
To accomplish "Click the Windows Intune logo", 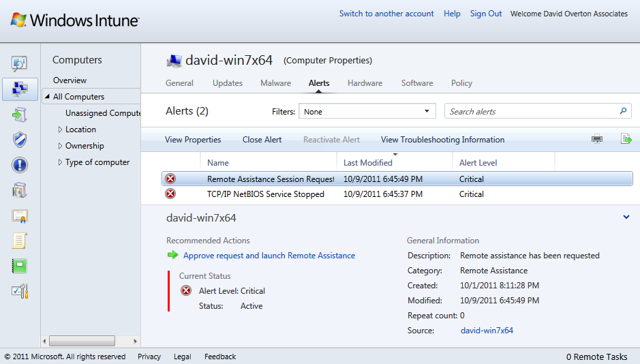I will (75, 20).
